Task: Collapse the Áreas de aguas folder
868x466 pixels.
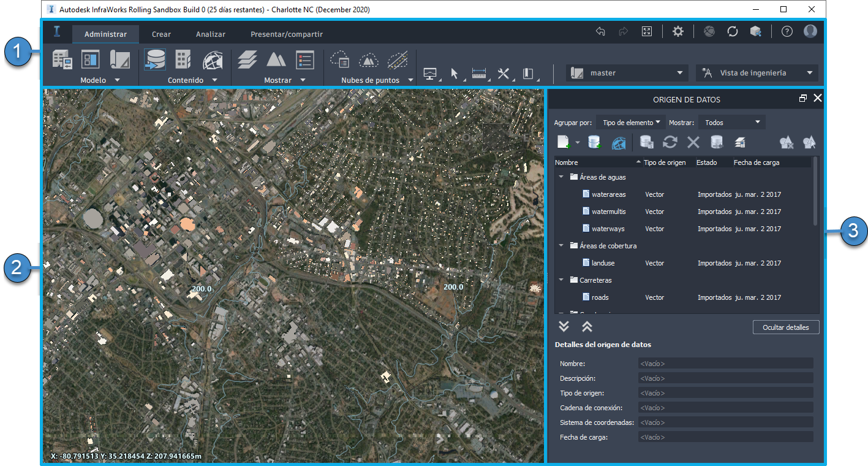Action: [x=561, y=177]
